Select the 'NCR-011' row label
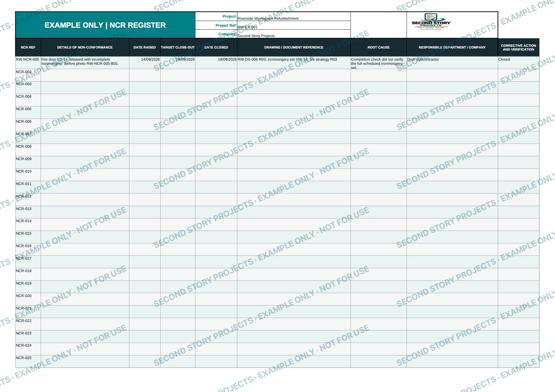This screenshot has width=555, height=392. coord(24,184)
